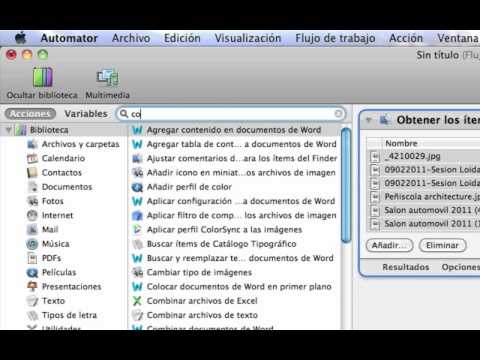Collapse the Obtener los ítems action
This screenshot has width=480, height=360.
coord(369,120)
